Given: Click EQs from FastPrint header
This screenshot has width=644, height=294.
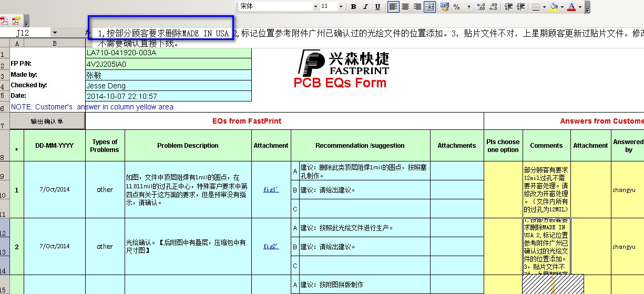Looking at the screenshot, I should pyautogui.click(x=284, y=121).
